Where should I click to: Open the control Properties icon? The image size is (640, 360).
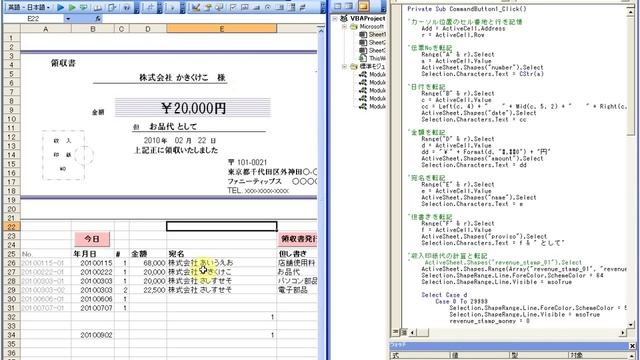[208, 7]
